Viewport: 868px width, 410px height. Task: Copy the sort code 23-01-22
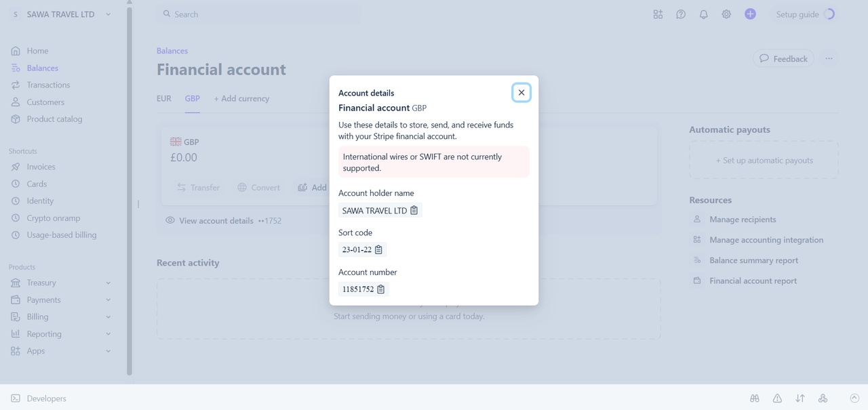(379, 250)
